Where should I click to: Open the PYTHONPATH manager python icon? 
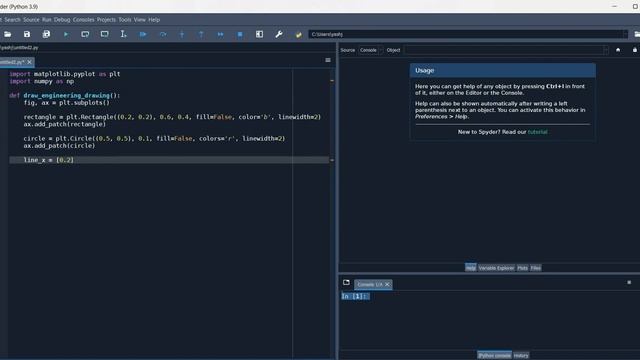pos(298,35)
